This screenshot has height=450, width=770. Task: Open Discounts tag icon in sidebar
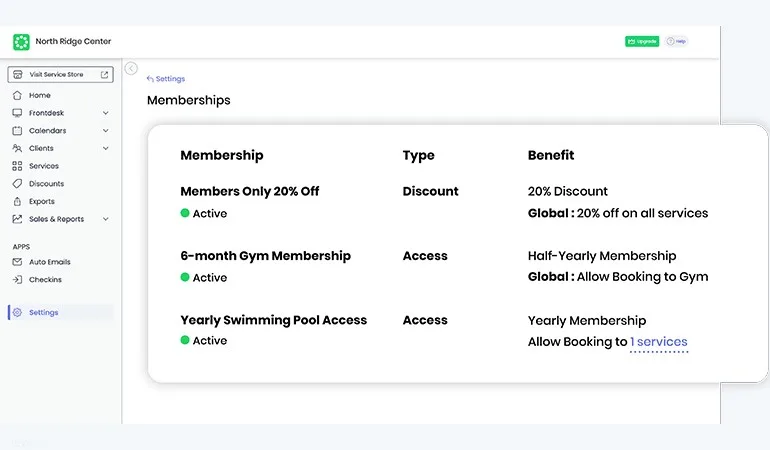(18, 184)
